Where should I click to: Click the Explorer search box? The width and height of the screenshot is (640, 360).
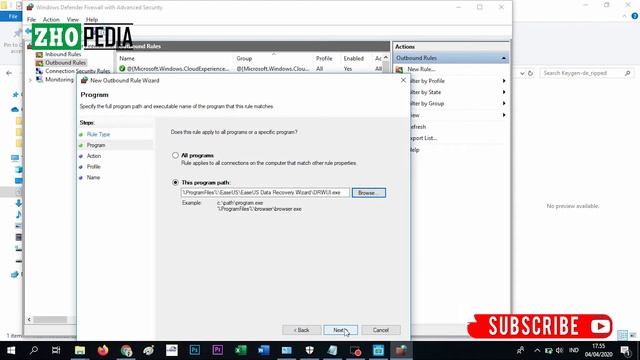(587, 73)
